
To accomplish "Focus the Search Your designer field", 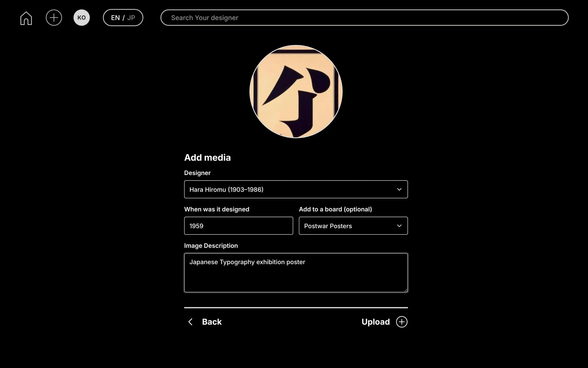I will (x=364, y=18).
